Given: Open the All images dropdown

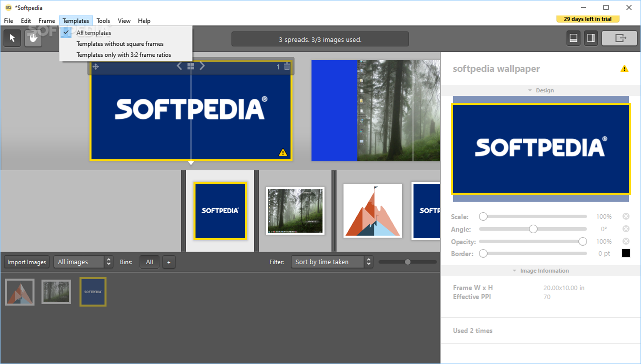Looking at the screenshot, I should point(83,262).
